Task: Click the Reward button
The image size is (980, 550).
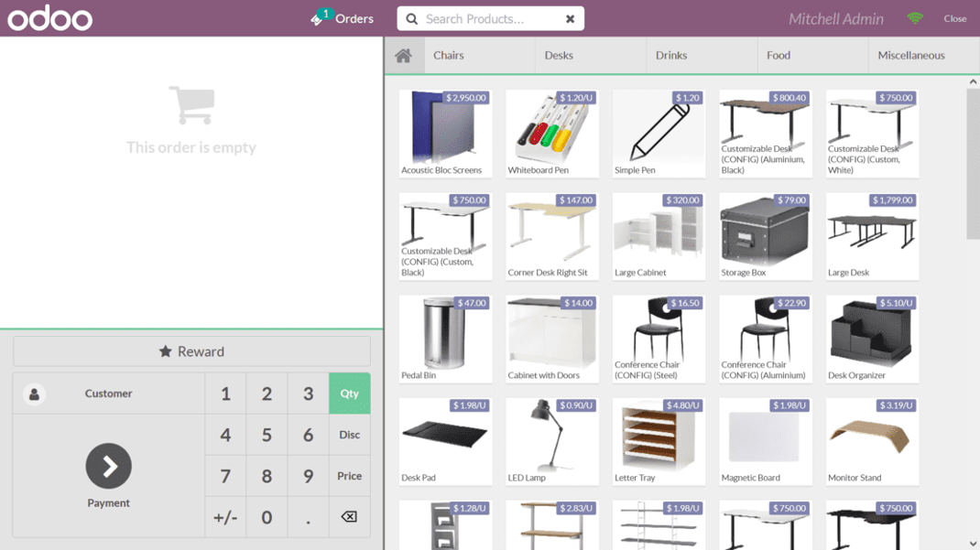Action: point(191,351)
